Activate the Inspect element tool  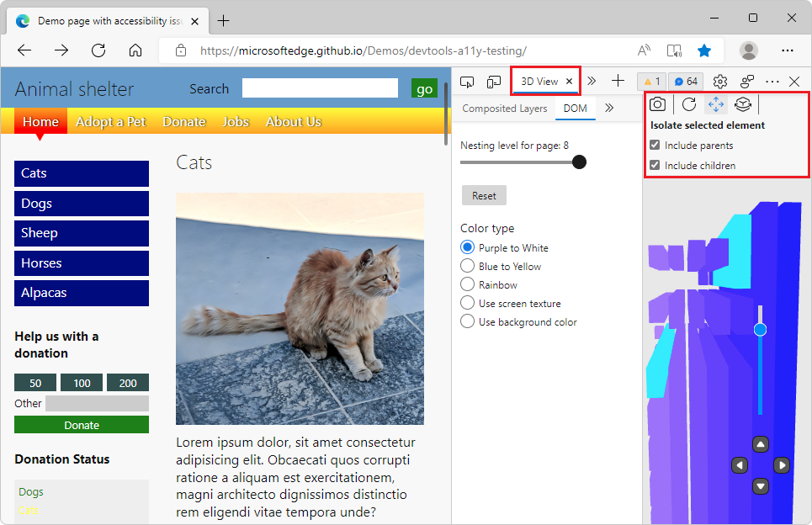click(467, 82)
